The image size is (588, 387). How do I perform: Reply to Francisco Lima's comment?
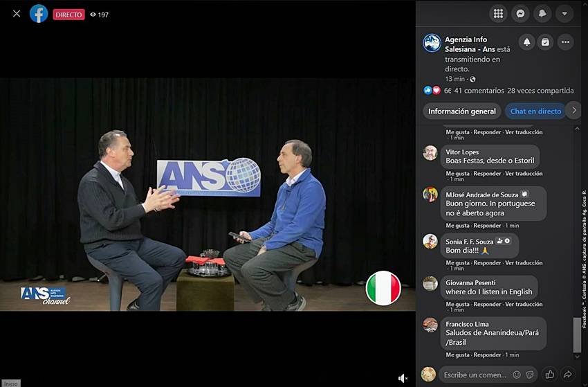[487, 354]
